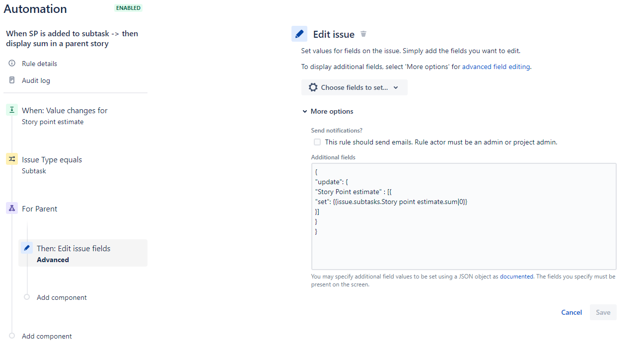Click the Edit issue pencil icon
Viewport: 644px width, 348px height.
pyautogui.click(x=299, y=33)
